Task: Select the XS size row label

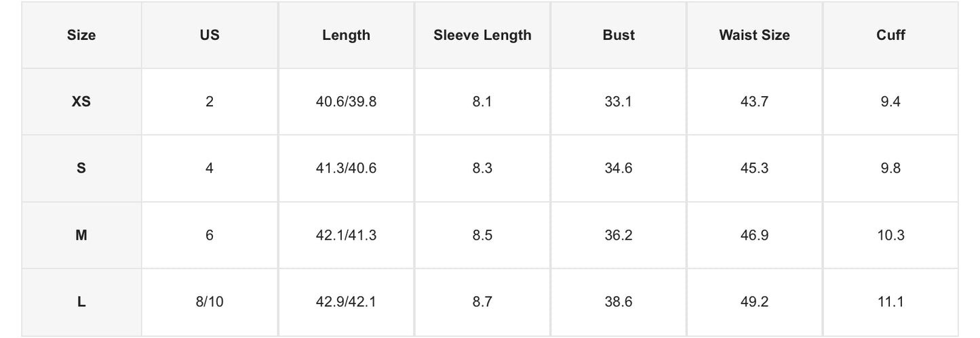Action: tap(81, 102)
